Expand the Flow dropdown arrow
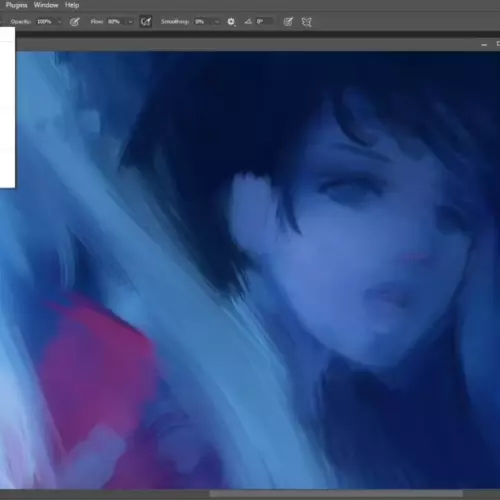500x500 pixels. (x=130, y=22)
